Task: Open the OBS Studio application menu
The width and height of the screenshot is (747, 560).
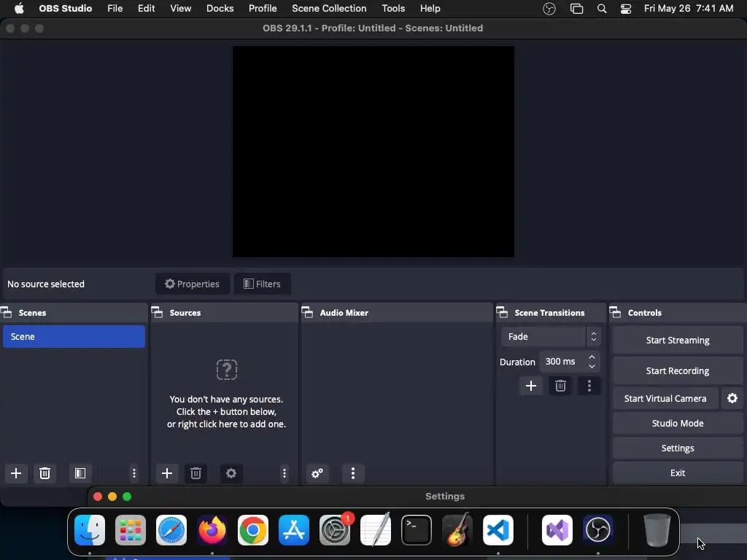Action: pyautogui.click(x=65, y=9)
